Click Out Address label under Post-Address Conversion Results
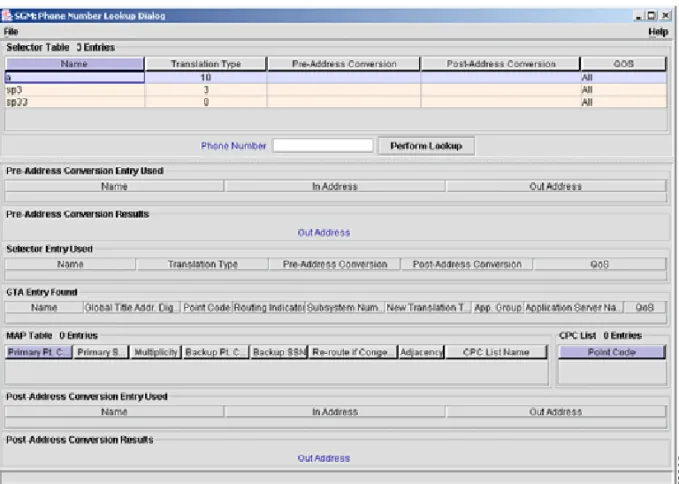The width and height of the screenshot is (679, 484). 323,458
